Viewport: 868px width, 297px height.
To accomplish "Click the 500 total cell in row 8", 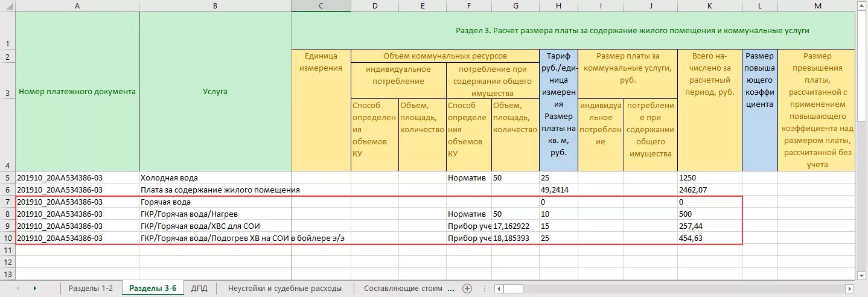I will [710, 214].
